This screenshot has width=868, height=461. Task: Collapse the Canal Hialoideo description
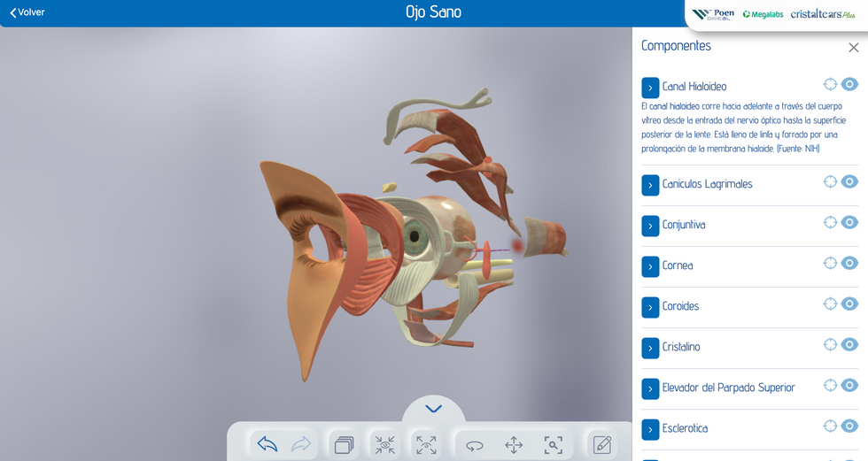[x=650, y=88]
